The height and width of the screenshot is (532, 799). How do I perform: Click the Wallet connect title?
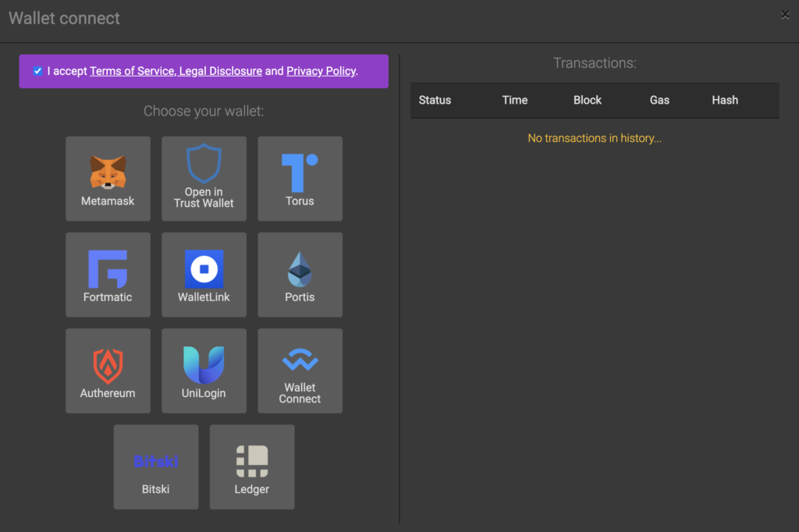coord(64,19)
